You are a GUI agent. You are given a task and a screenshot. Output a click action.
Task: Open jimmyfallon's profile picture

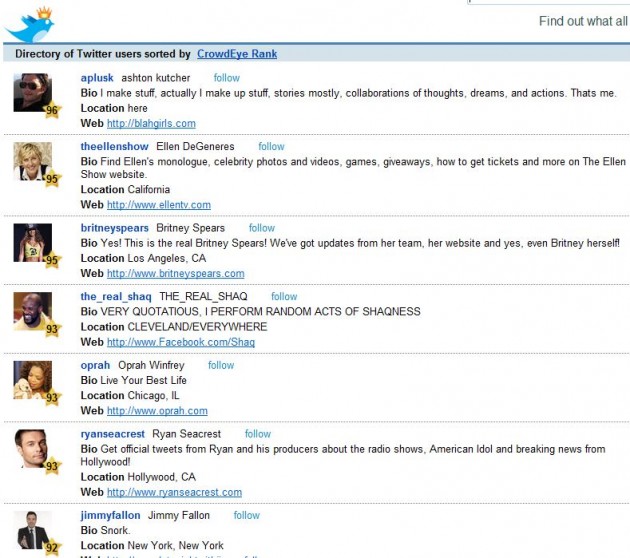(33, 530)
